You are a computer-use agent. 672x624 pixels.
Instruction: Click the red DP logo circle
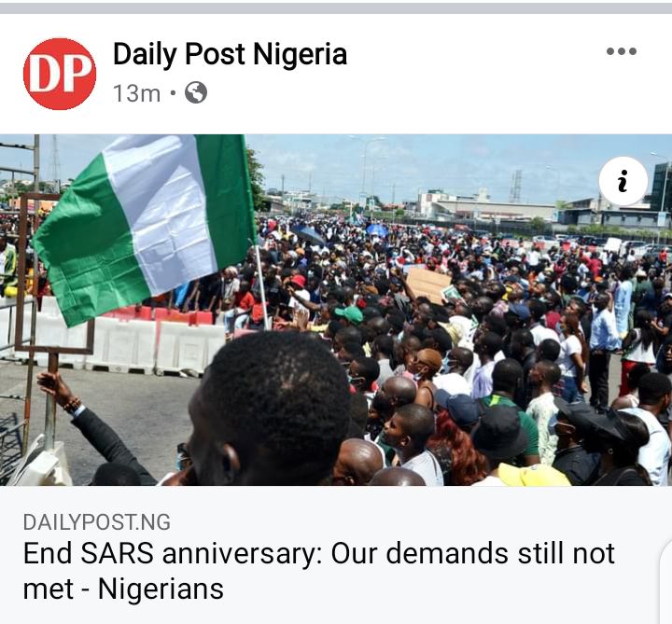[x=60, y=74]
